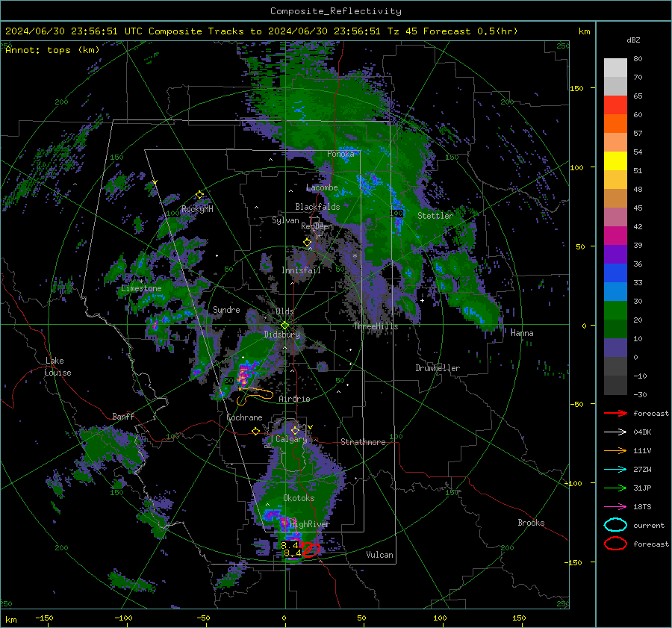Click the Innisfail town label
672x628 pixels.
(301, 270)
